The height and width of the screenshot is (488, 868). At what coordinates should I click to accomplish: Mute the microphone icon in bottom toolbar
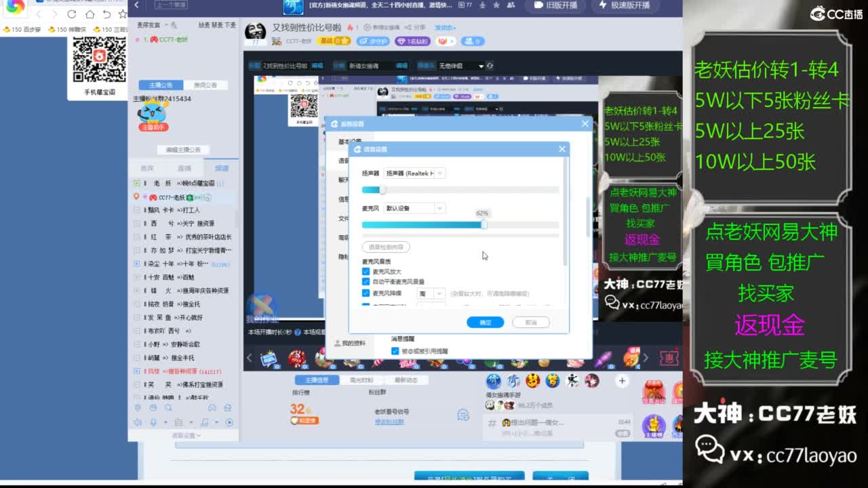point(153,422)
